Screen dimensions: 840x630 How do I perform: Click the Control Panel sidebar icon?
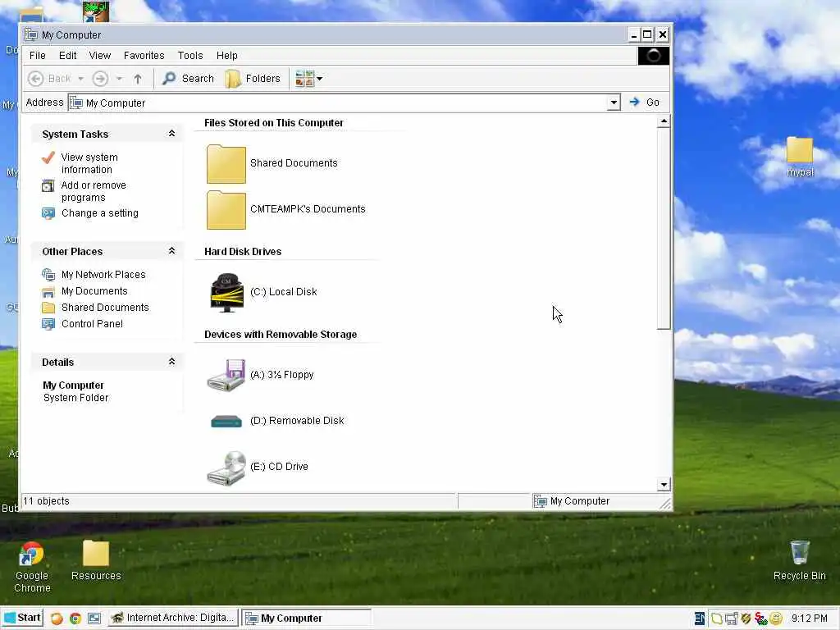(x=48, y=324)
